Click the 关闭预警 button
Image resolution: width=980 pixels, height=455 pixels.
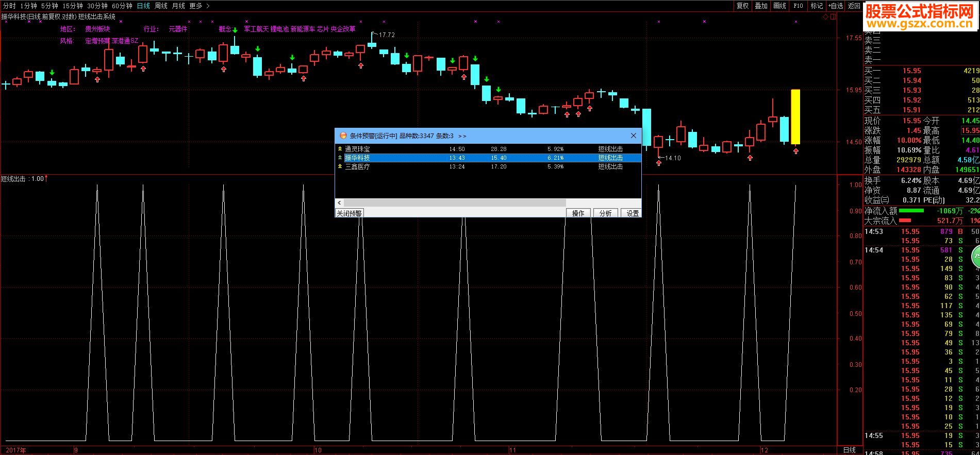(x=349, y=213)
